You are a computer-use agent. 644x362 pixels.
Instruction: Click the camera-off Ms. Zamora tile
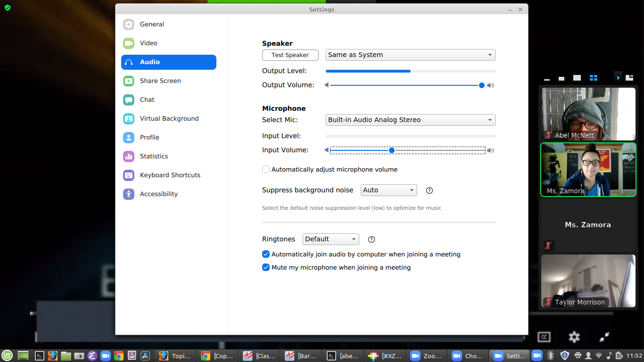[588, 225]
